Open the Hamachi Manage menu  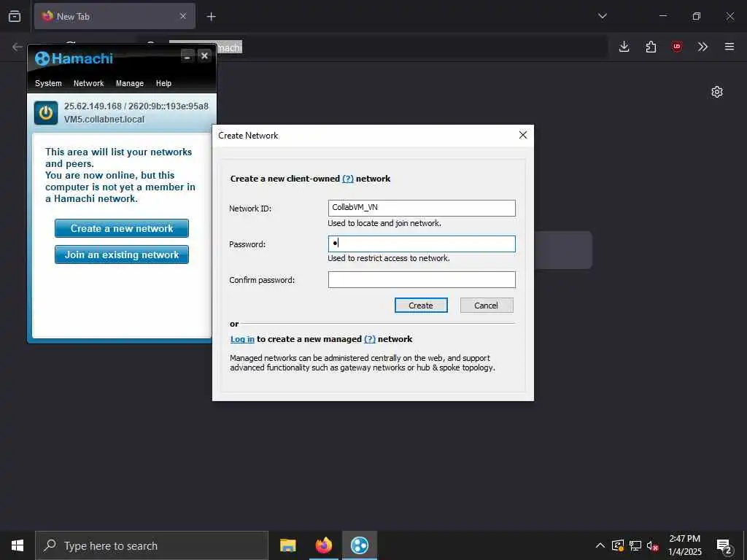(130, 83)
